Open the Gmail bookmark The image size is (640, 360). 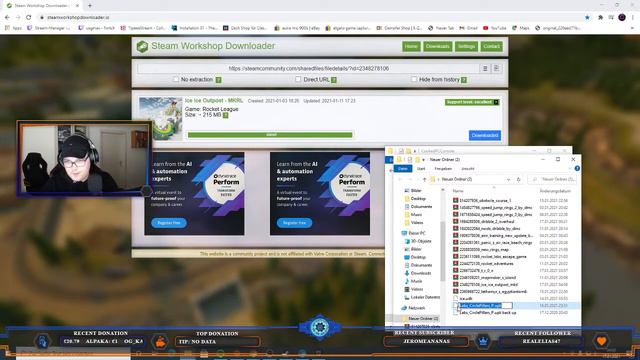tap(468, 28)
